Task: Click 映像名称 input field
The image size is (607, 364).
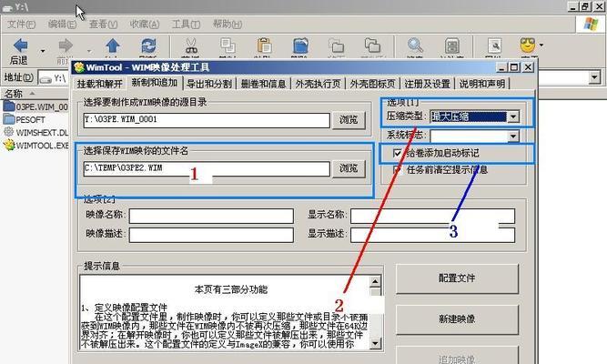Action: (x=211, y=216)
